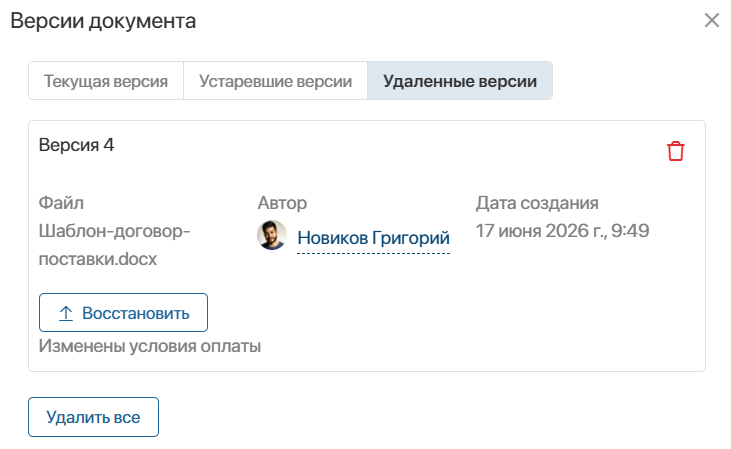Restore the version with the Восстановить button
The image size is (731, 449).
tap(123, 312)
